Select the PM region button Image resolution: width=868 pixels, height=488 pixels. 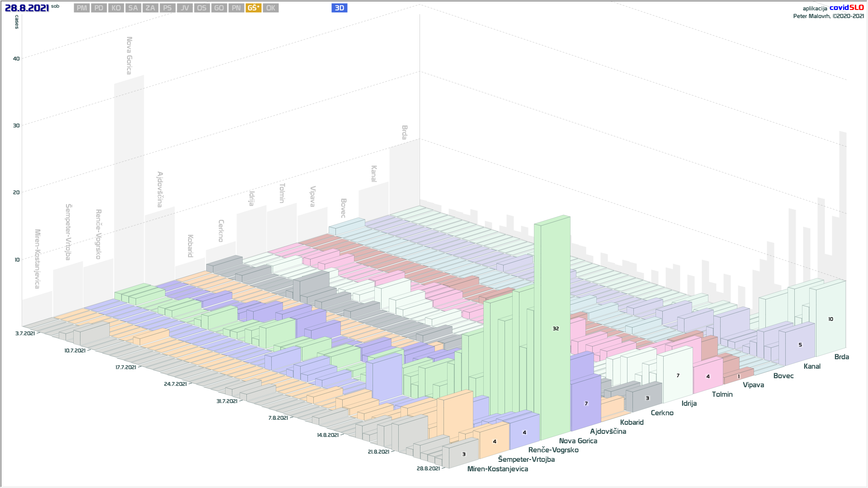82,8
